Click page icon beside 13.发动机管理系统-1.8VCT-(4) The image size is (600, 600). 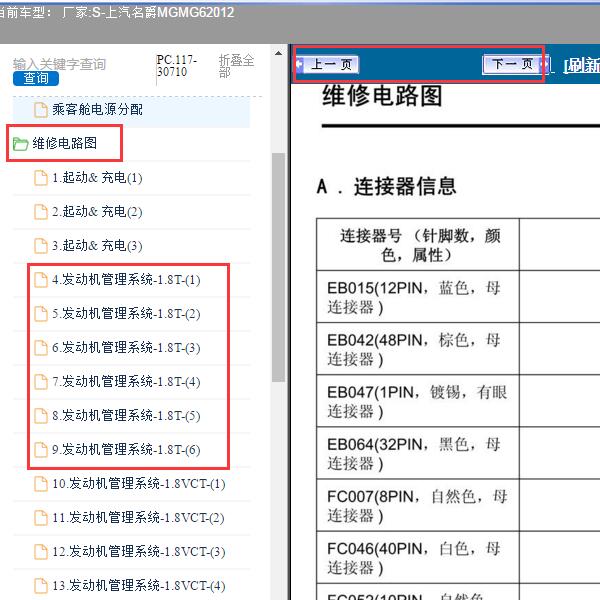coord(41,586)
